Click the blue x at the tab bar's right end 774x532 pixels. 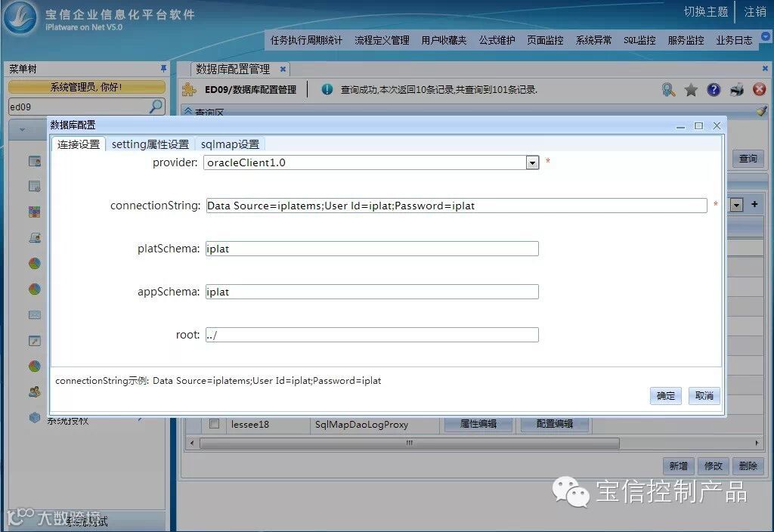(765, 69)
